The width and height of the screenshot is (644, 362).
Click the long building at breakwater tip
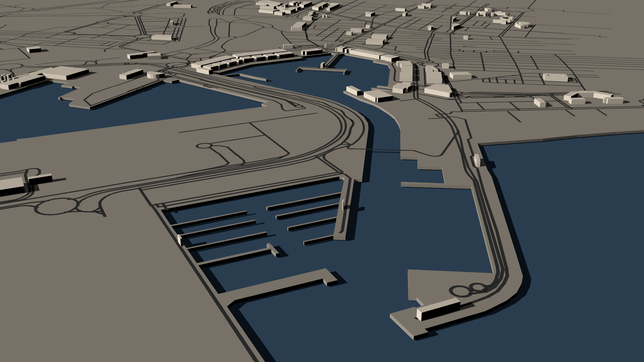[438, 309]
